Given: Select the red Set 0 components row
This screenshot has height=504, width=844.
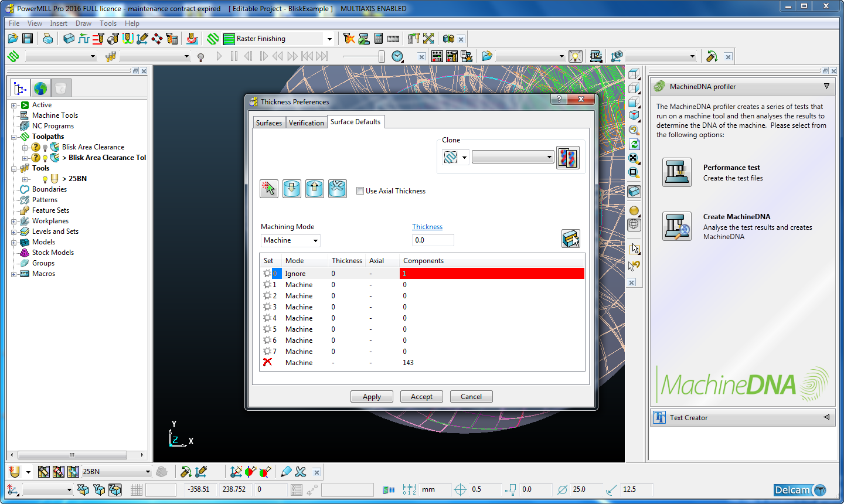Looking at the screenshot, I should 492,274.
